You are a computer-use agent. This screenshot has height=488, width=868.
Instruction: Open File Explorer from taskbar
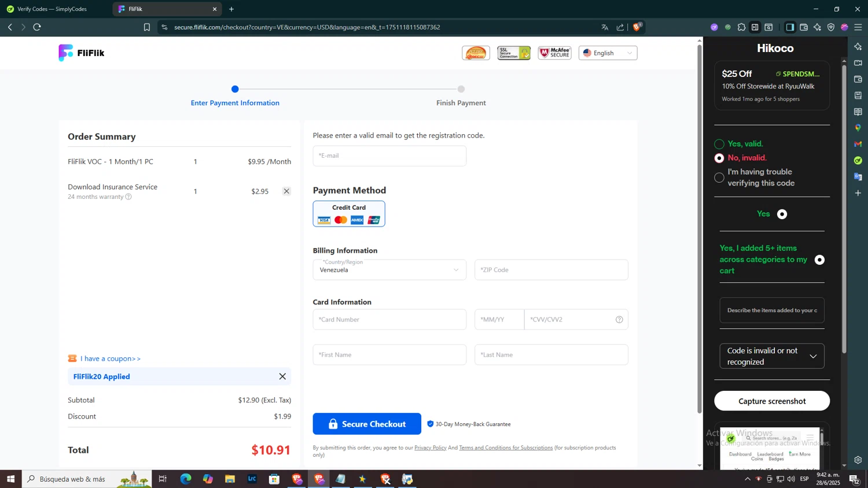(x=230, y=479)
